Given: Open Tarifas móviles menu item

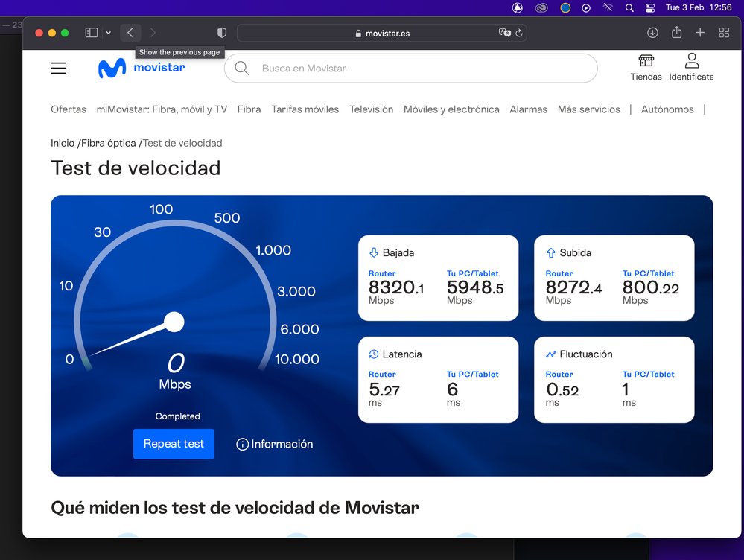Looking at the screenshot, I should (x=305, y=109).
